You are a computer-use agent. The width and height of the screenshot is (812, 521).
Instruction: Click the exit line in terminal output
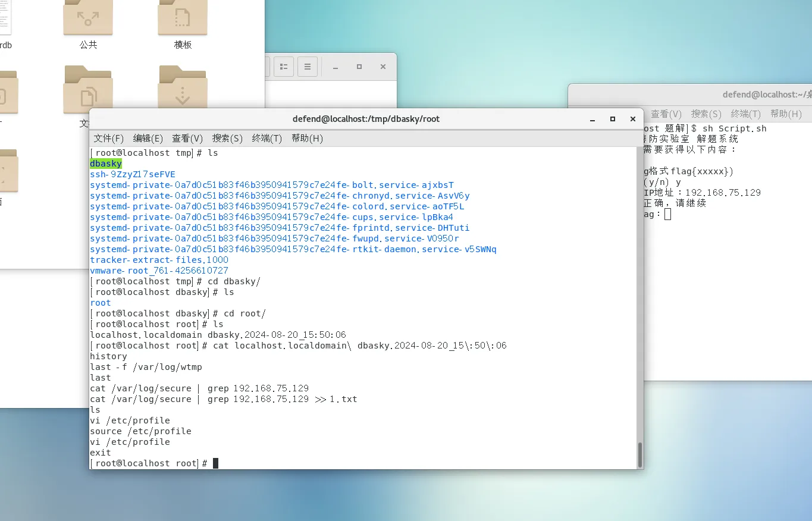tap(101, 453)
